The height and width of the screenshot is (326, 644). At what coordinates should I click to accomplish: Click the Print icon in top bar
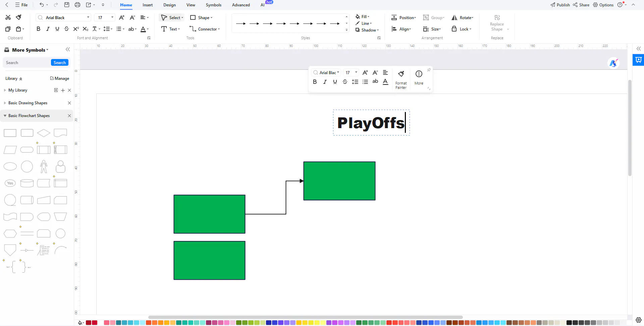(x=77, y=5)
